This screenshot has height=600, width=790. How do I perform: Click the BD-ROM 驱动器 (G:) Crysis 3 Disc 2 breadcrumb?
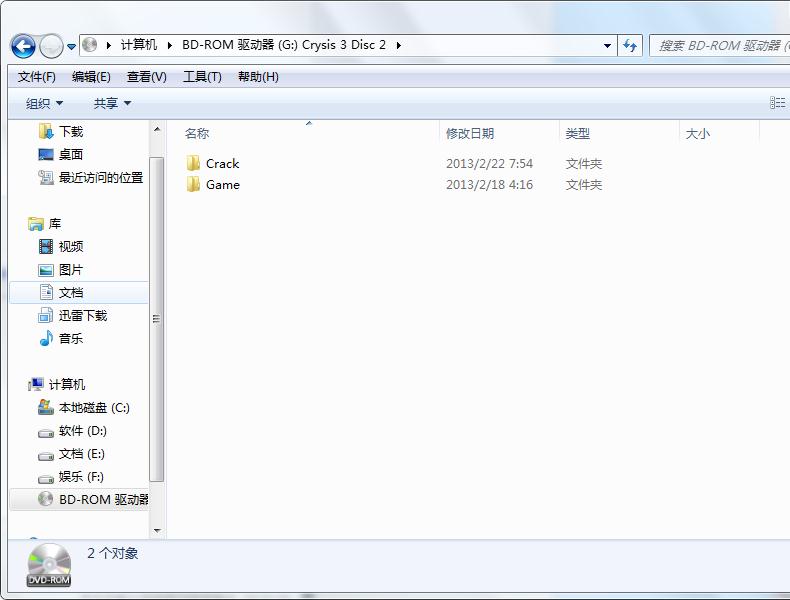[284, 45]
